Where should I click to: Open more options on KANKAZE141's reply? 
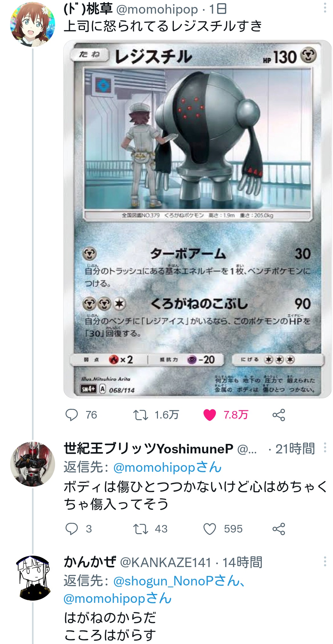tap(325, 562)
